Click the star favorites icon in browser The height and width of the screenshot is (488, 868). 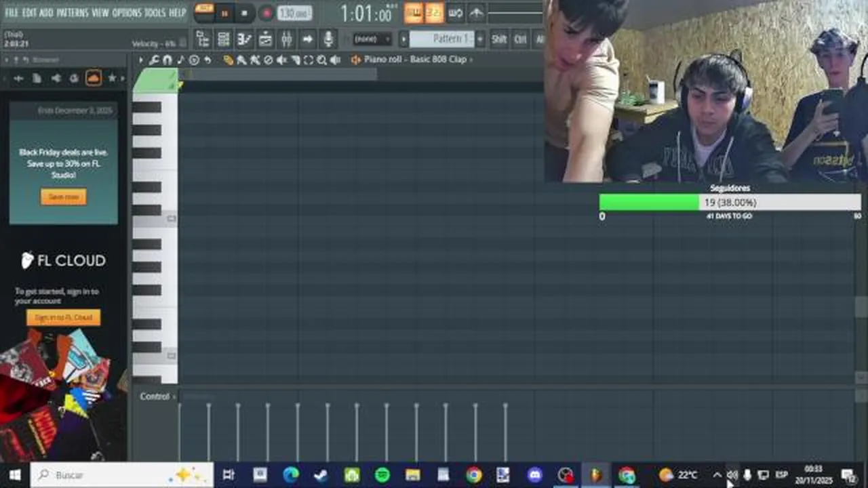[x=112, y=78]
